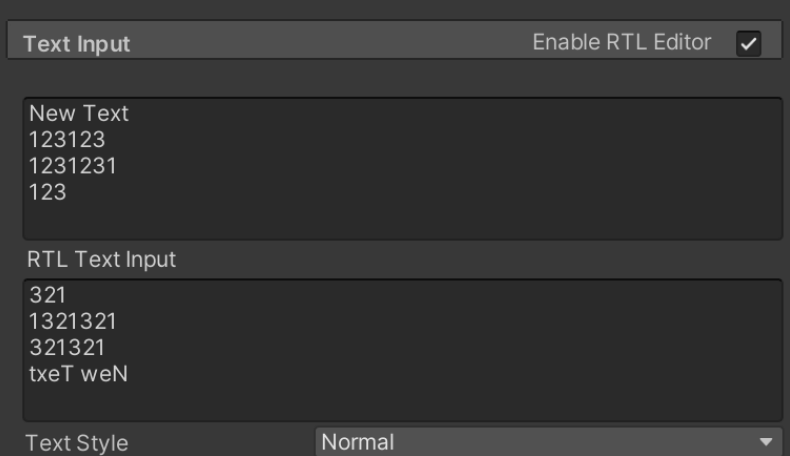Viewport: 790px width, 456px height.
Task: Click the '321' line in RTL box
Action: 48,295
